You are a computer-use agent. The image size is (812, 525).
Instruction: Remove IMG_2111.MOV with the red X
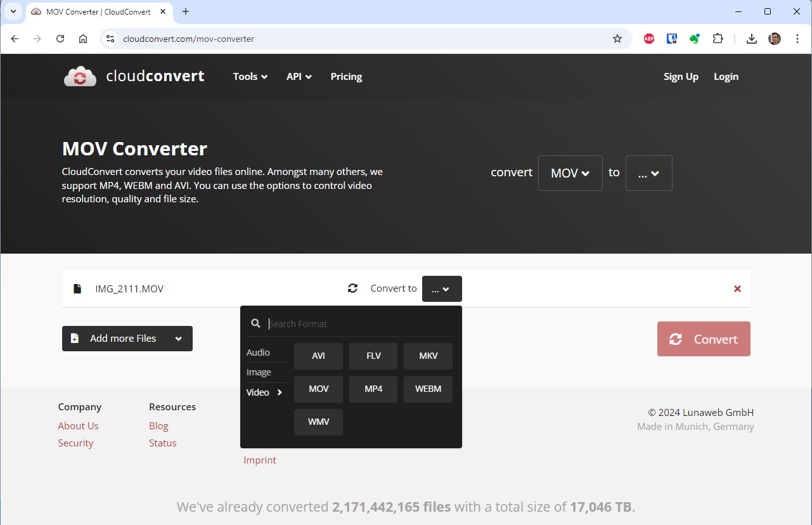pyautogui.click(x=737, y=288)
